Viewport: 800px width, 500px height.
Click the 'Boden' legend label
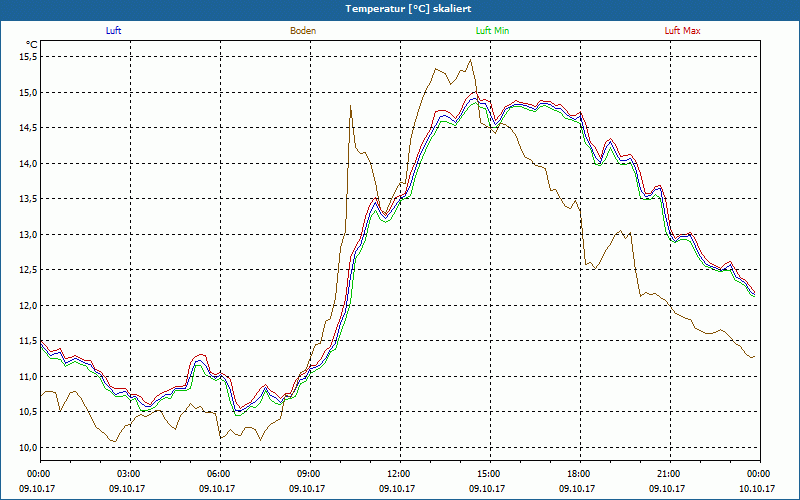[x=303, y=31]
